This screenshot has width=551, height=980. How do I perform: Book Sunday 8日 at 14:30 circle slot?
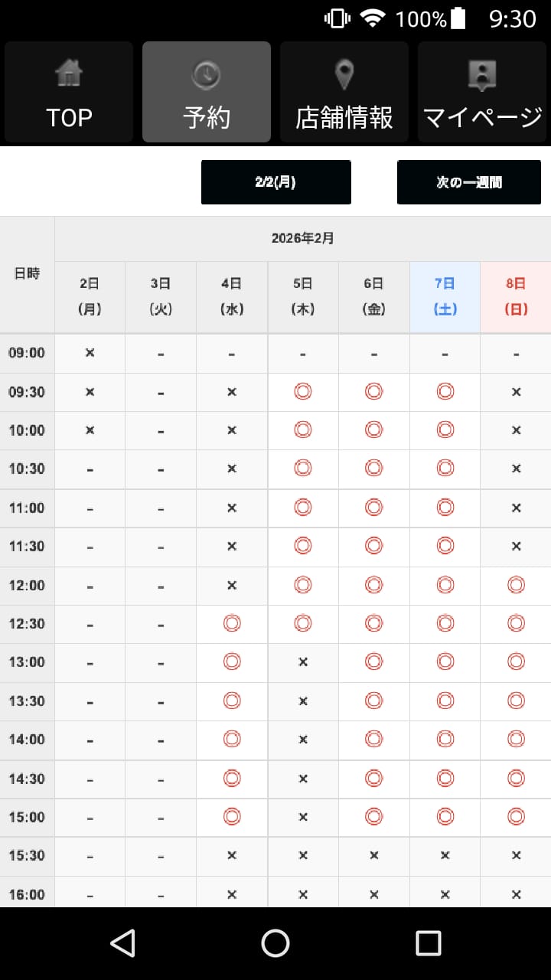coord(516,779)
